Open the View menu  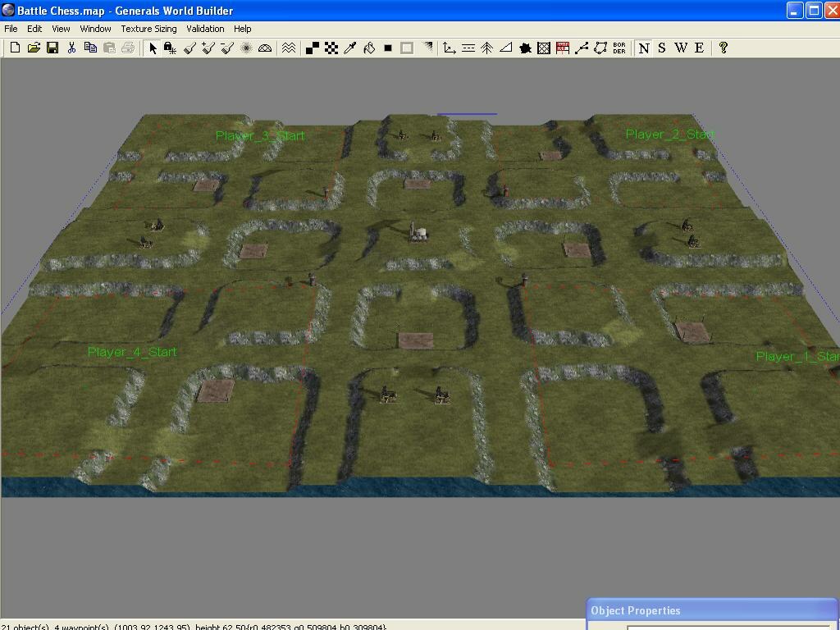click(61, 29)
